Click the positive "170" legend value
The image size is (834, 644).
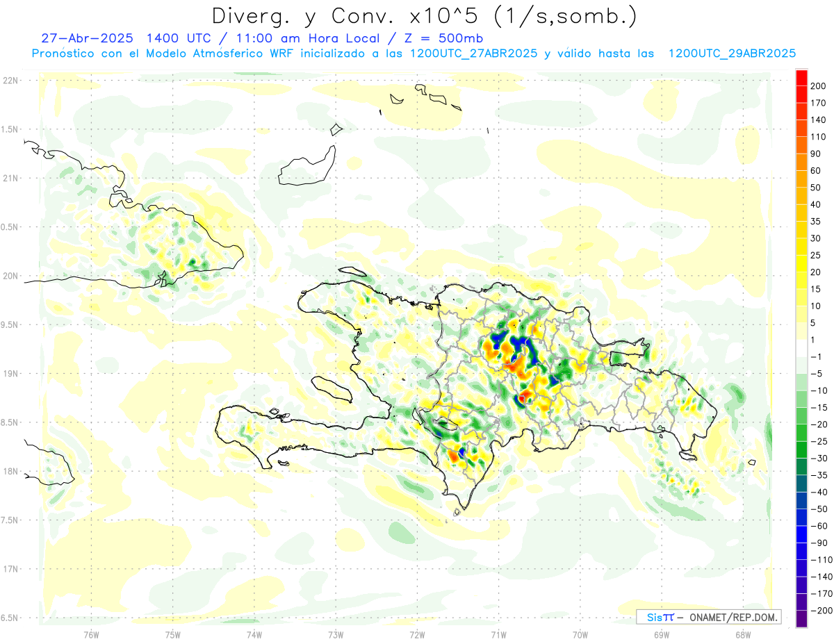click(818, 103)
